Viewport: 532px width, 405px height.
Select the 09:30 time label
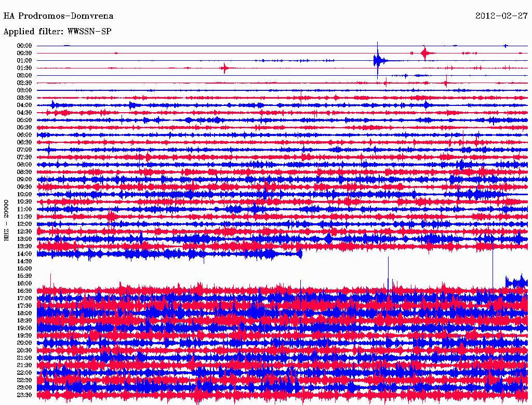pyautogui.click(x=24, y=187)
